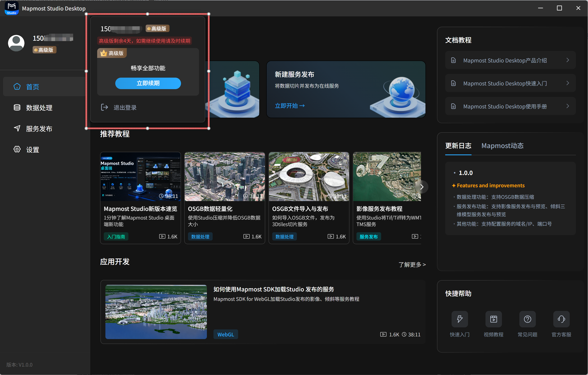This screenshot has height=375, width=588.
Task: Click the WebGL tag
Action: click(x=226, y=334)
